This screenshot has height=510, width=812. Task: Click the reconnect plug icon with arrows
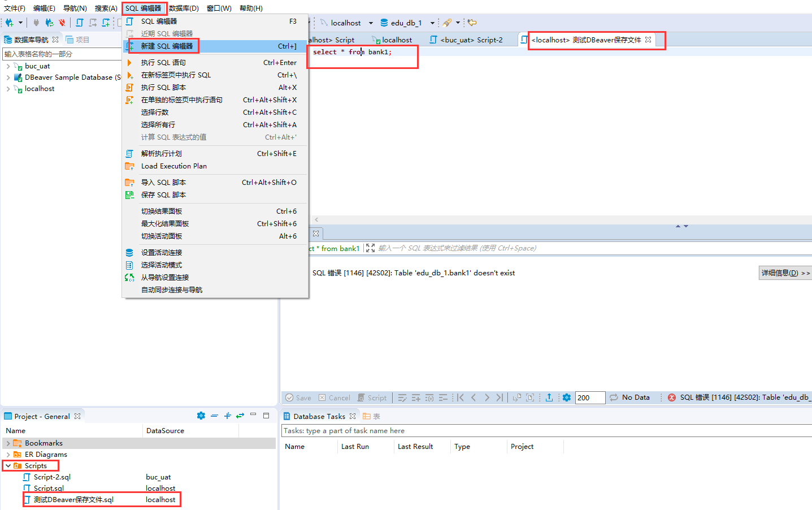click(49, 23)
